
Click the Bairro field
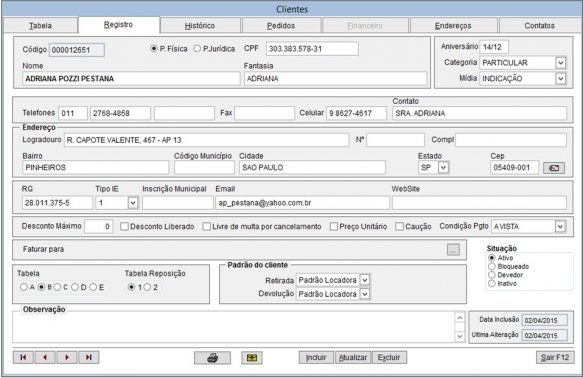coord(96,168)
